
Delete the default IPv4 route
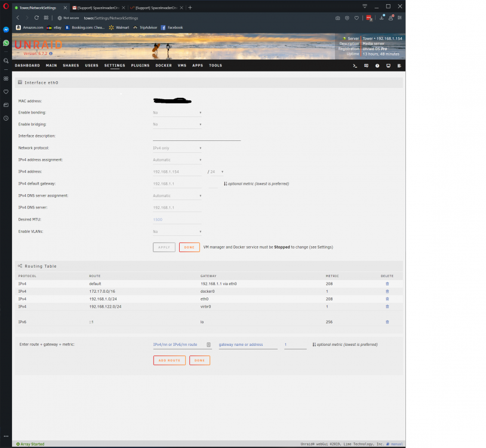[387, 284]
